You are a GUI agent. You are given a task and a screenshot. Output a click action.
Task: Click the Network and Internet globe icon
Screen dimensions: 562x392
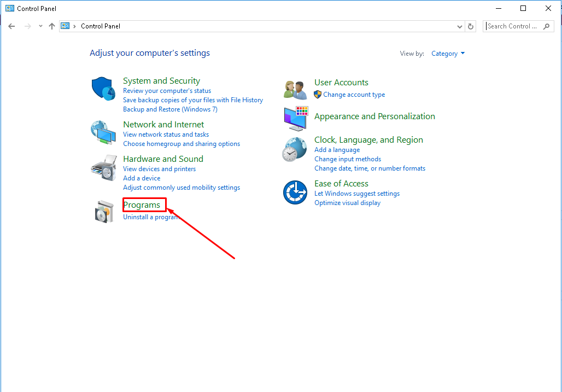tap(103, 132)
